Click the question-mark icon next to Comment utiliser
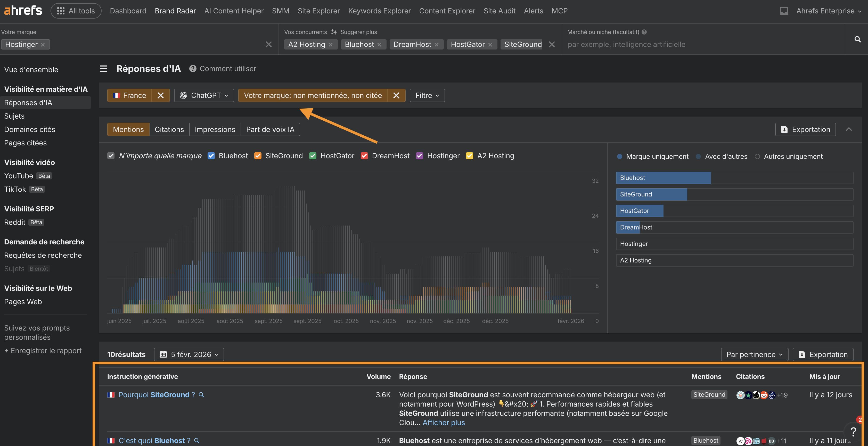The width and height of the screenshot is (868, 446). tap(192, 68)
